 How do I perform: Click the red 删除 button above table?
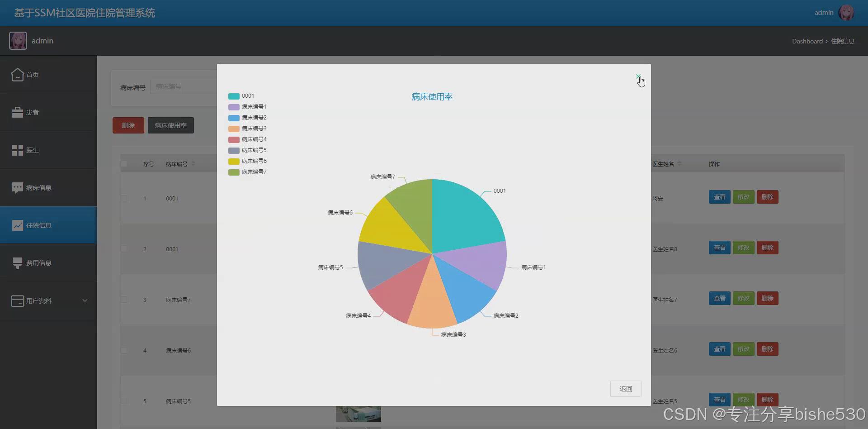pos(128,125)
